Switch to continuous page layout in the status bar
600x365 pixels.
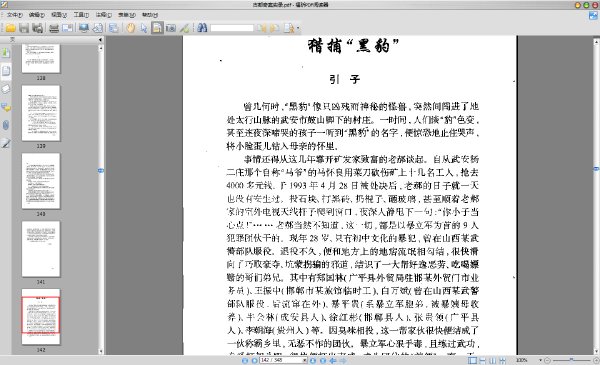pos(483,360)
